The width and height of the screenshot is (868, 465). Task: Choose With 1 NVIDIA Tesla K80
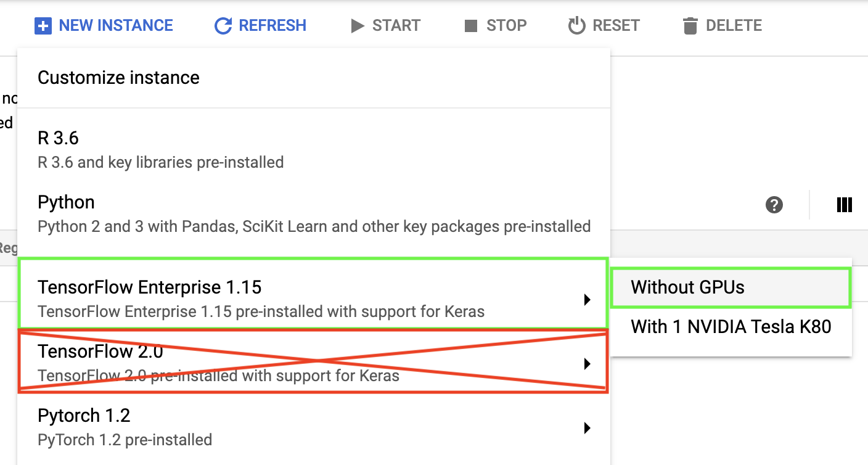coord(731,327)
